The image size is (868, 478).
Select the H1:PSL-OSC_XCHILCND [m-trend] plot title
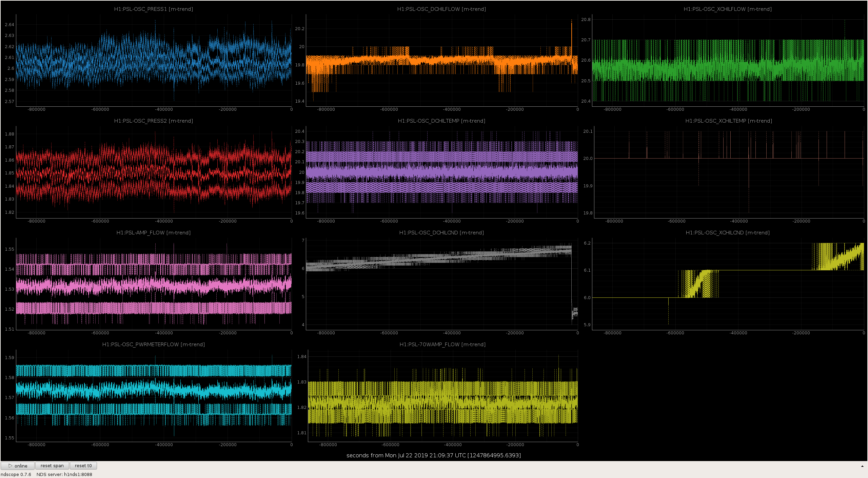tap(728, 233)
